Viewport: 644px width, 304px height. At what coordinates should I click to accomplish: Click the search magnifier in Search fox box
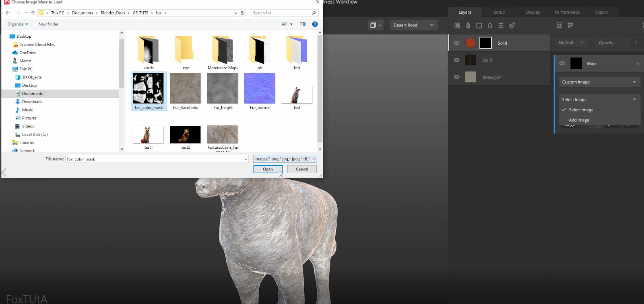[314, 13]
